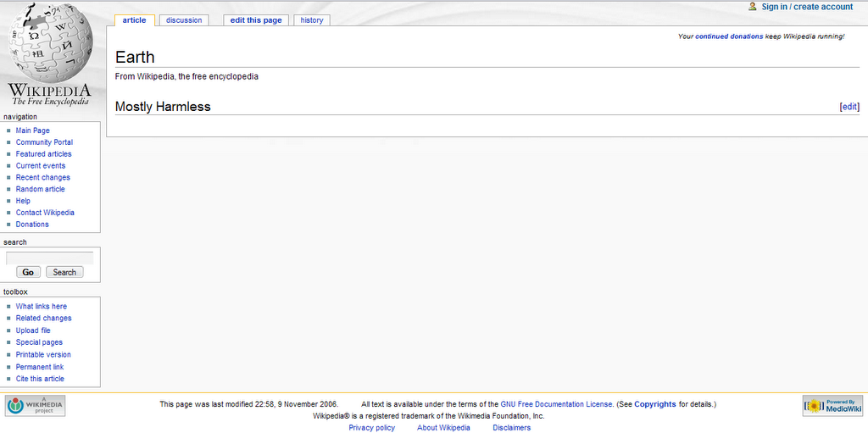This screenshot has width=868, height=433.
Task: Click the Search button
Action: [64, 272]
